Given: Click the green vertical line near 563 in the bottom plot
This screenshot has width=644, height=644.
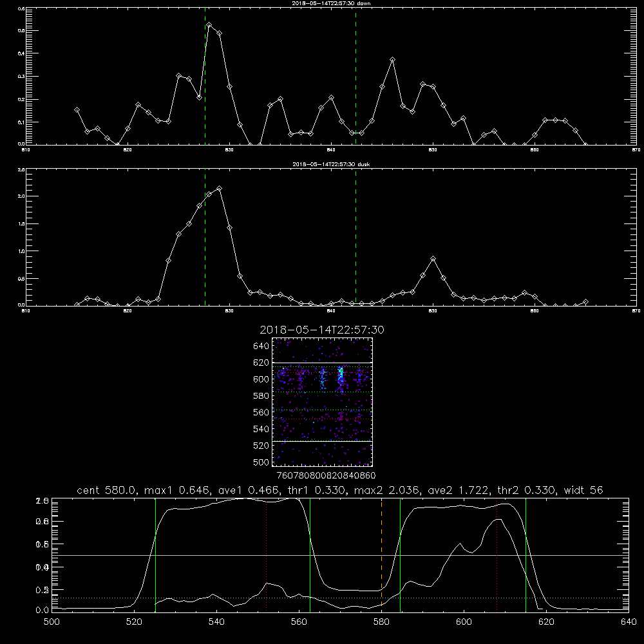Looking at the screenshot, I should click(x=310, y=554).
